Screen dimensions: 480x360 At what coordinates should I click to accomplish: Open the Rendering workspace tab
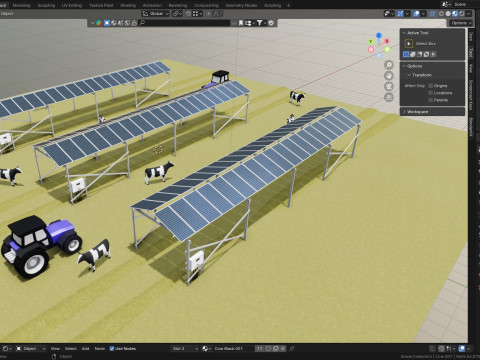coord(178,5)
